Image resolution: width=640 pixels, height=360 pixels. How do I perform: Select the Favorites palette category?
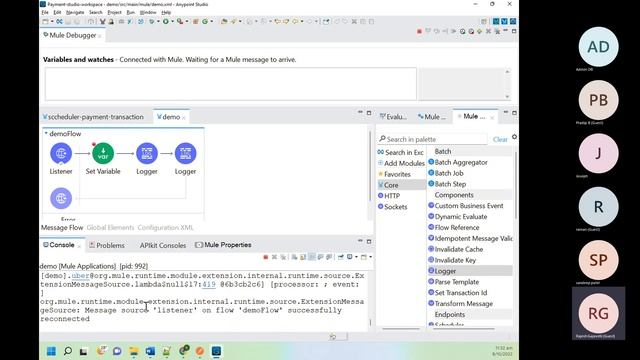coord(394,174)
